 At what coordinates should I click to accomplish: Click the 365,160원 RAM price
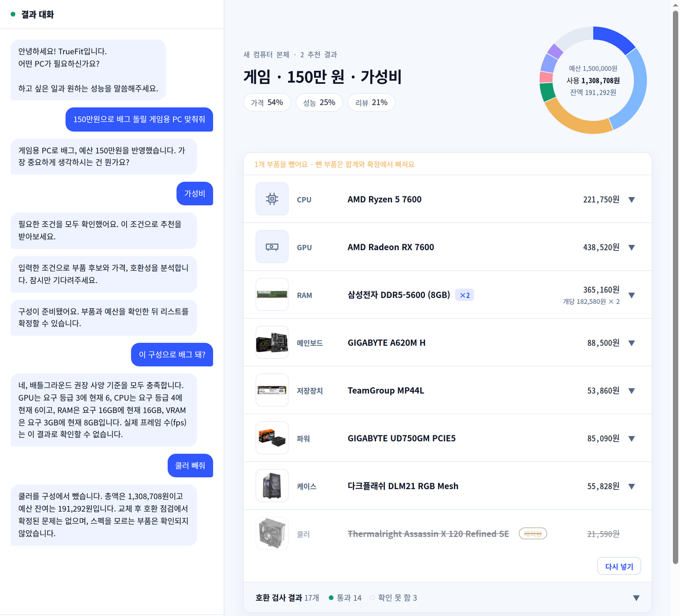click(x=601, y=290)
